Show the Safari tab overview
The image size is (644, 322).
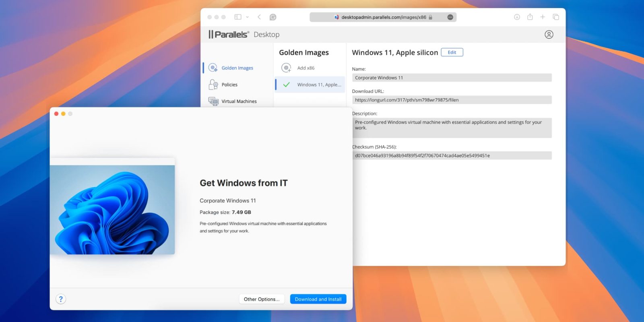tap(556, 17)
